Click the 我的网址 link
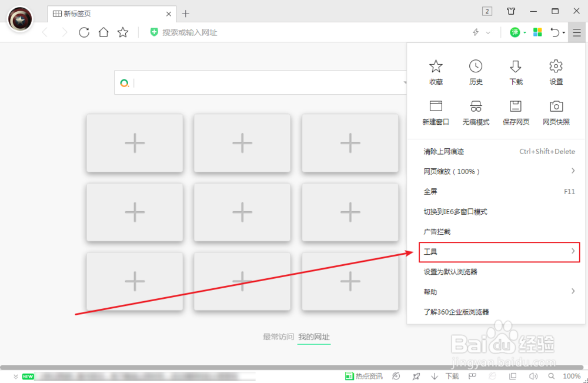 click(314, 337)
